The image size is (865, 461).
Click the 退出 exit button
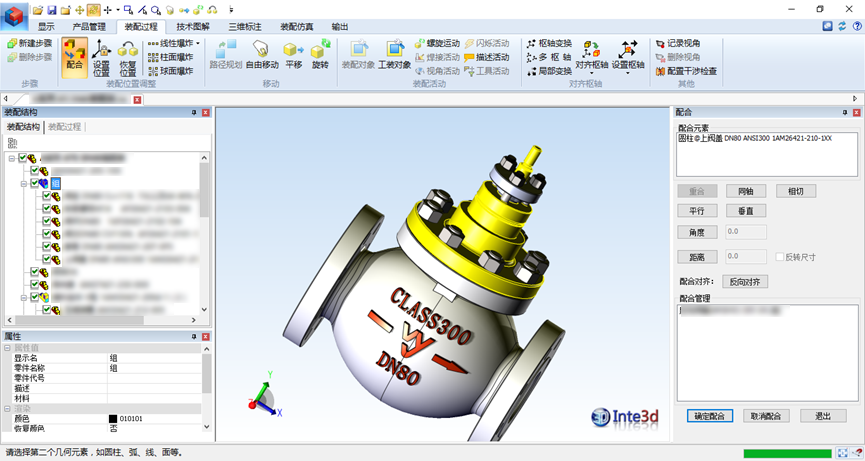(x=823, y=416)
